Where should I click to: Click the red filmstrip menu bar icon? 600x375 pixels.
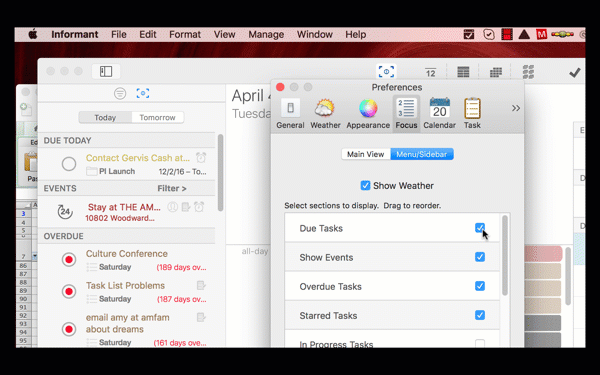pos(507,34)
